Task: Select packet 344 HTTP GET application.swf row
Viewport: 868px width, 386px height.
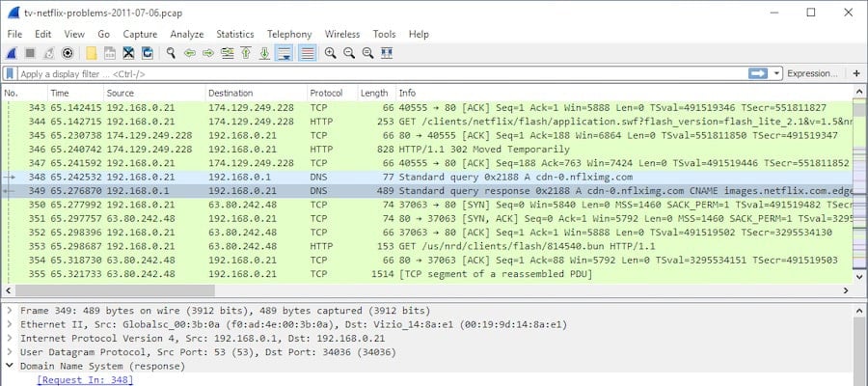Action: tap(426, 122)
